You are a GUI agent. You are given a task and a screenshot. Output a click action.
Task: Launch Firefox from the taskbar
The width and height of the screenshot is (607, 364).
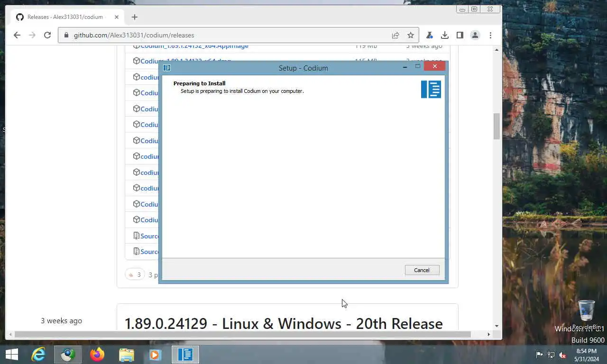97,355
